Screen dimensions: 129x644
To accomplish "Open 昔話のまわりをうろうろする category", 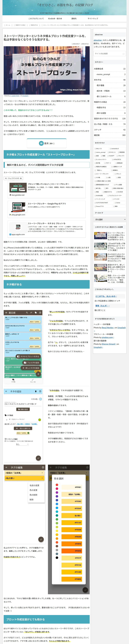I will [x=110, y=118].
